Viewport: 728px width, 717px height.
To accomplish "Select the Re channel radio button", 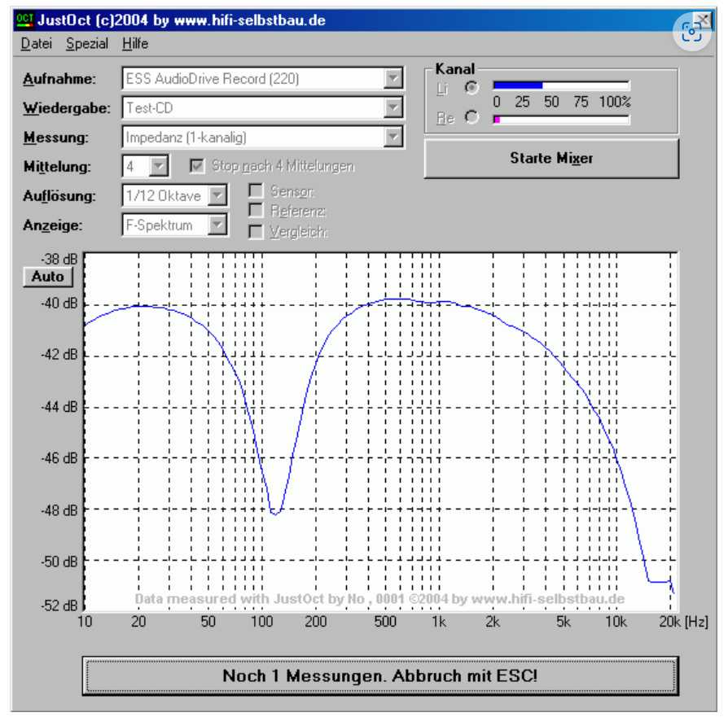I will (x=471, y=117).
